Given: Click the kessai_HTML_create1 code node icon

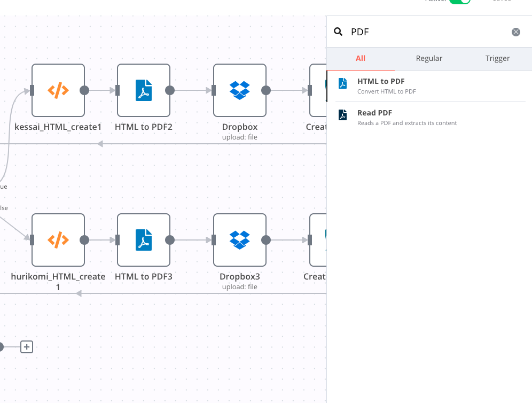Looking at the screenshot, I should point(58,90).
